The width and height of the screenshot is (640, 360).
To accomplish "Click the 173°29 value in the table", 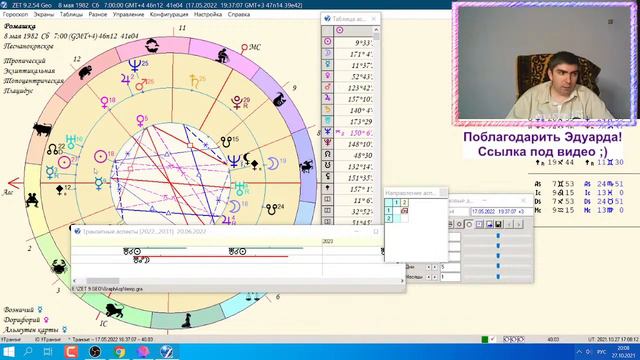I will 361,122.
